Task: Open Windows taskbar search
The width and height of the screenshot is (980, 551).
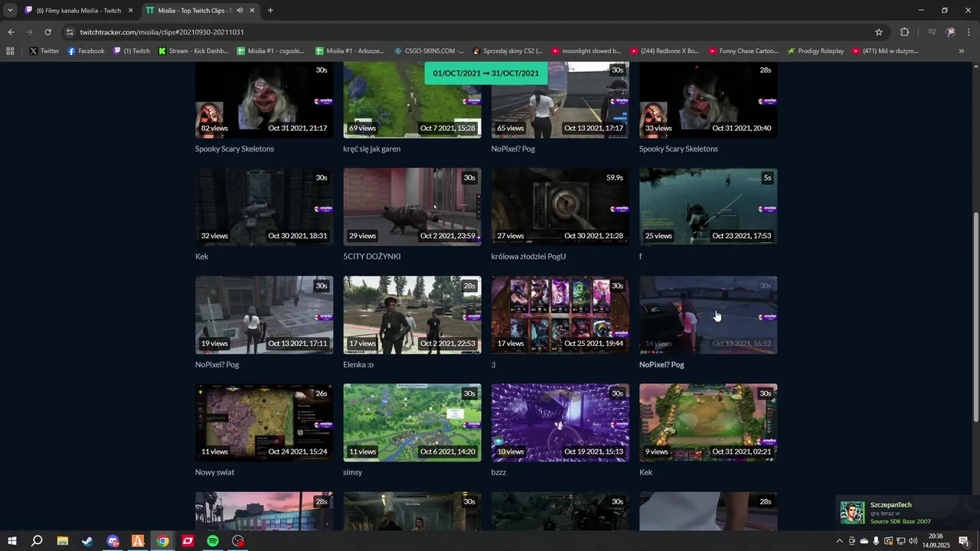Action: (x=37, y=541)
